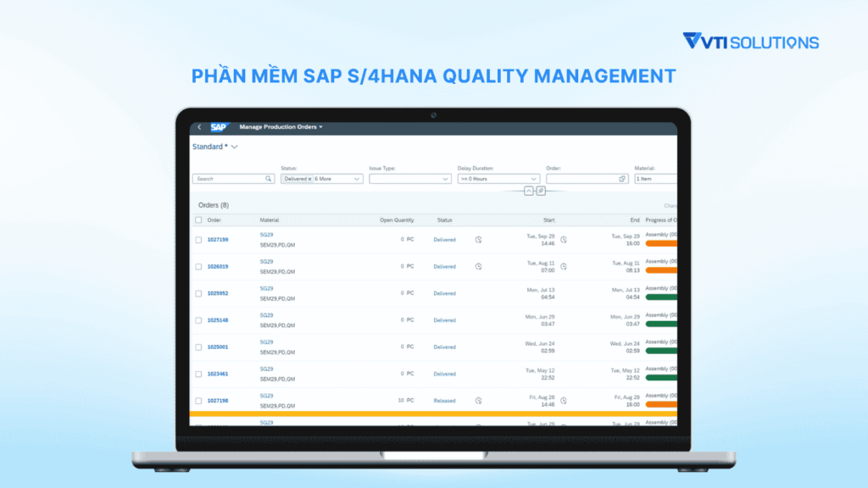Screen dimensions: 868x488
Task: Open order link 1023461
Action: 218,374
